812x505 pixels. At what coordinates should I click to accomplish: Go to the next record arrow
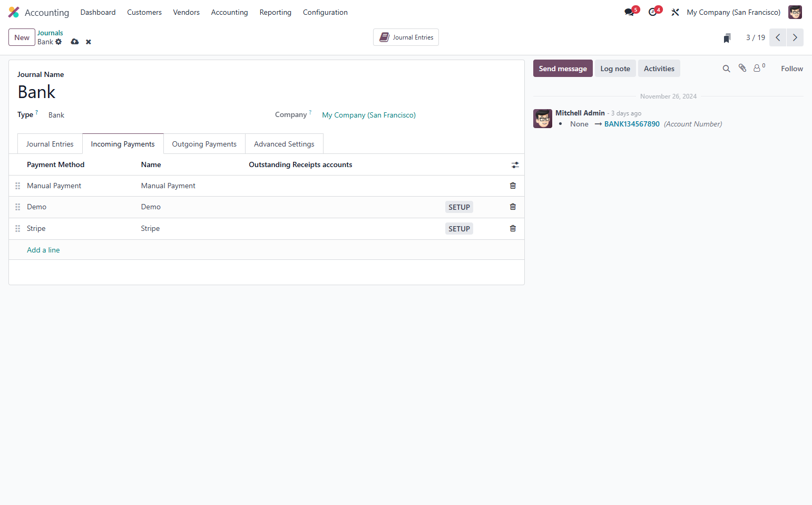point(795,37)
